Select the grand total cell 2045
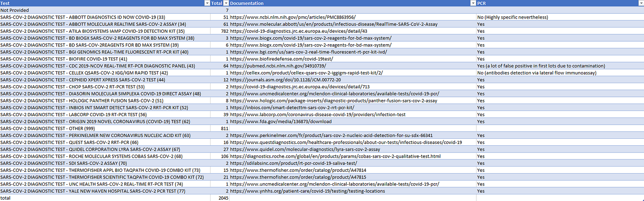644x201 pixels. 223,198
